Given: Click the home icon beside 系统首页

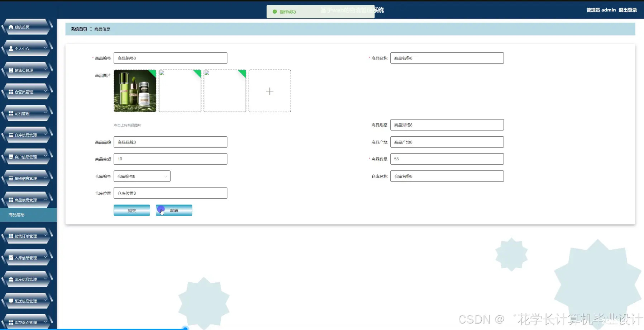Looking at the screenshot, I should [x=11, y=27].
